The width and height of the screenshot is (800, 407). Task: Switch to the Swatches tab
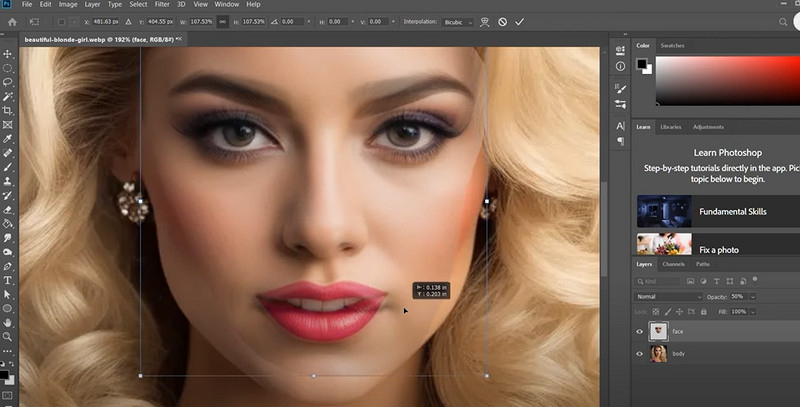click(672, 45)
